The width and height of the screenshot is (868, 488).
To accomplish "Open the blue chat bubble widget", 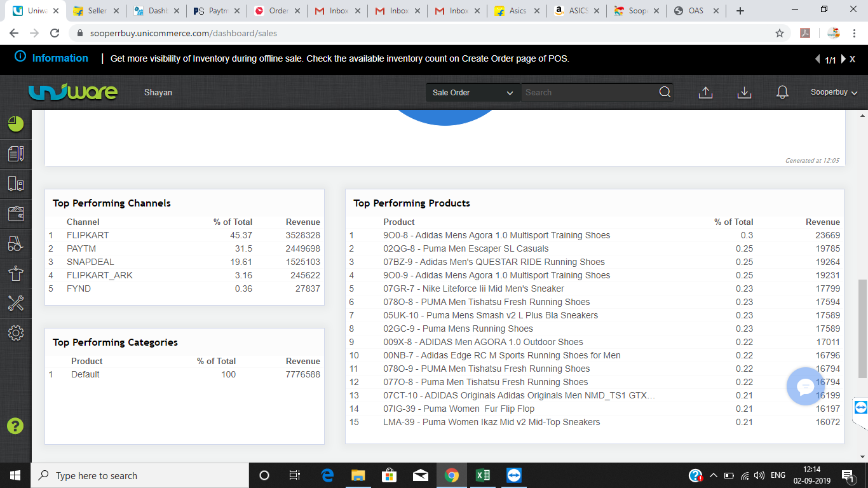I will [x=805, y=386].
